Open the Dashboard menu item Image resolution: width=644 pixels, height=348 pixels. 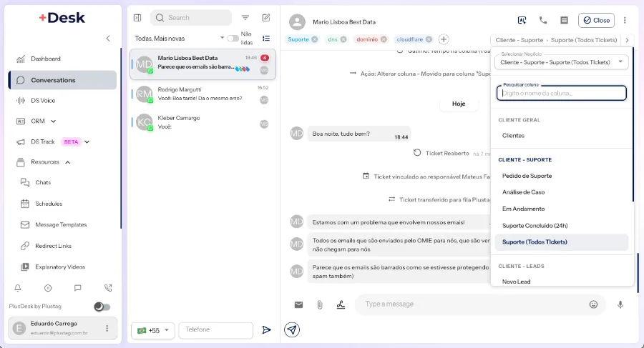click(46, 59)
